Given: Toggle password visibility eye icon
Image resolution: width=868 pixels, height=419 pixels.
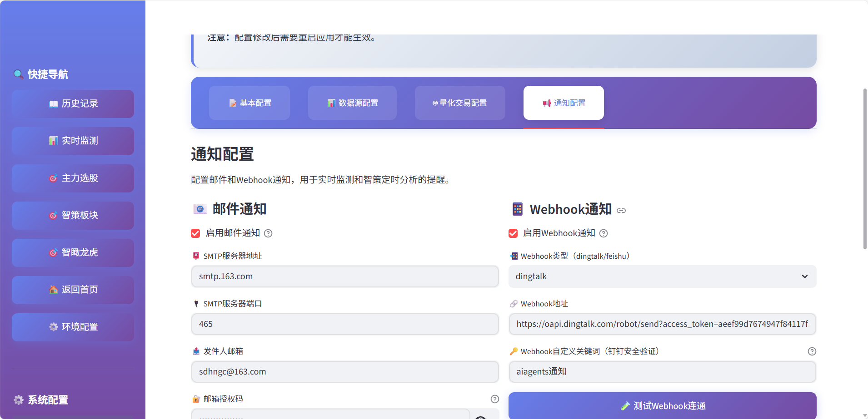Looking at the screenshot, I should coord(481,417).
